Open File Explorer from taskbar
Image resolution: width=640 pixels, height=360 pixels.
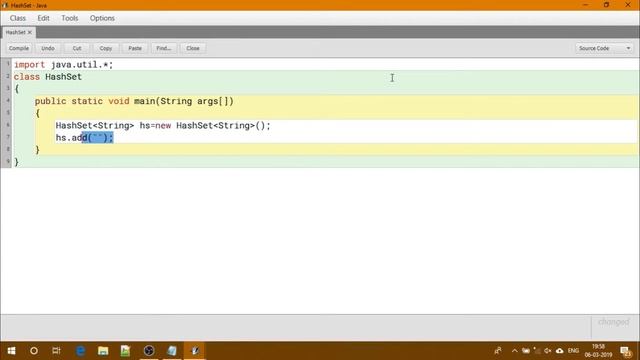[103, 351]
